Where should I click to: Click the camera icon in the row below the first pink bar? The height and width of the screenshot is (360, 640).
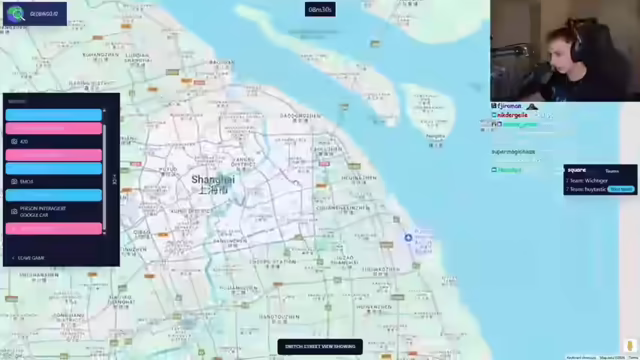click(14, 142)
